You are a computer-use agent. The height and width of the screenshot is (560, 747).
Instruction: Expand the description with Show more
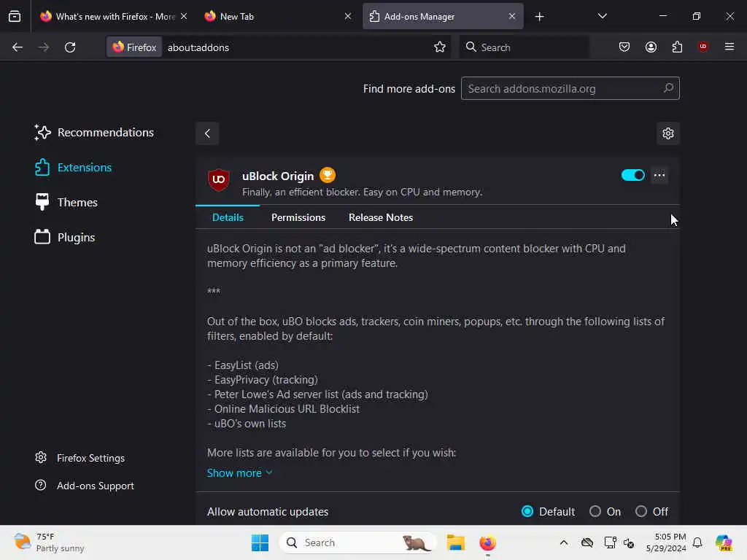(x=239, y=472)
